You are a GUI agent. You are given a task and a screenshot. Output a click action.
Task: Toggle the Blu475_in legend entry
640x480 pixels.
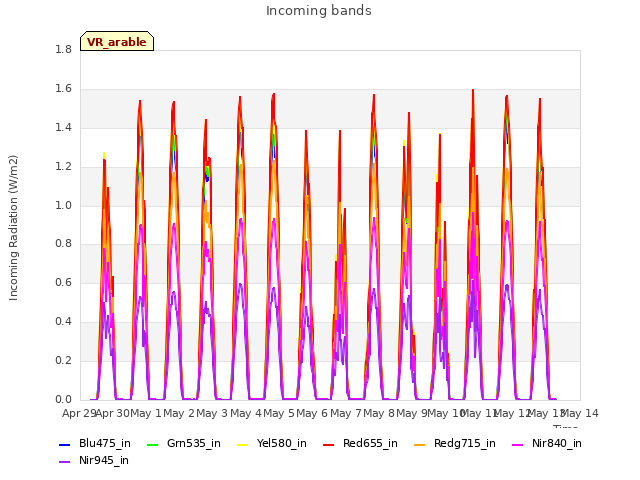click(x=95, y=443)
